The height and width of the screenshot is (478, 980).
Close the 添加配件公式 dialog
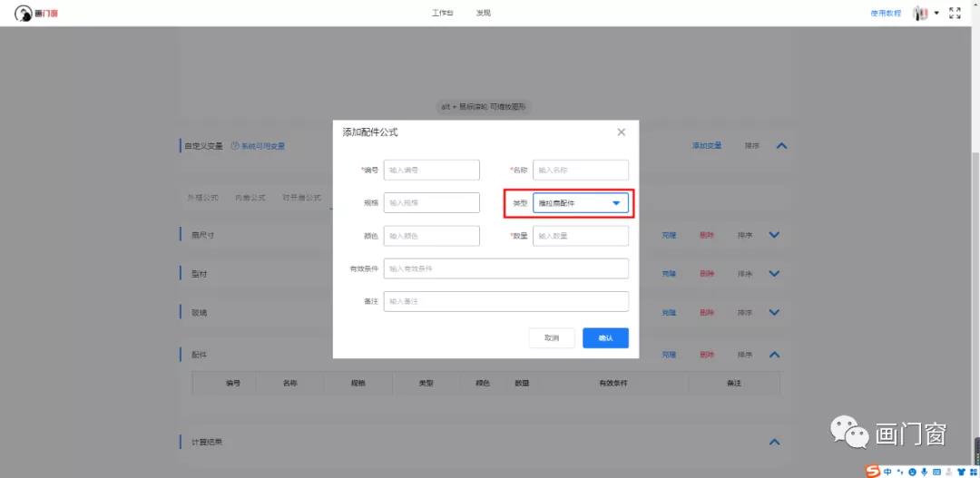[x=621, y=132]
